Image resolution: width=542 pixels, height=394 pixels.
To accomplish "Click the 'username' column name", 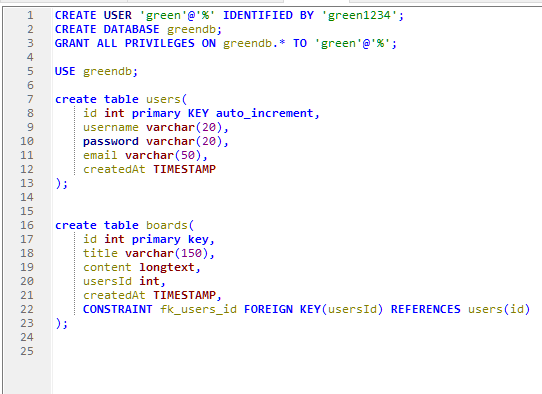I will [111, 127].
